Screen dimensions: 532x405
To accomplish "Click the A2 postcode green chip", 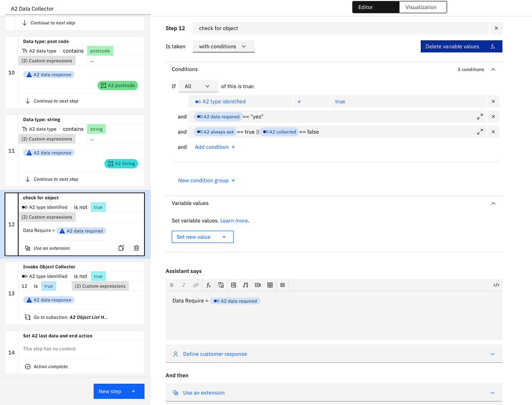I will 117,86.
